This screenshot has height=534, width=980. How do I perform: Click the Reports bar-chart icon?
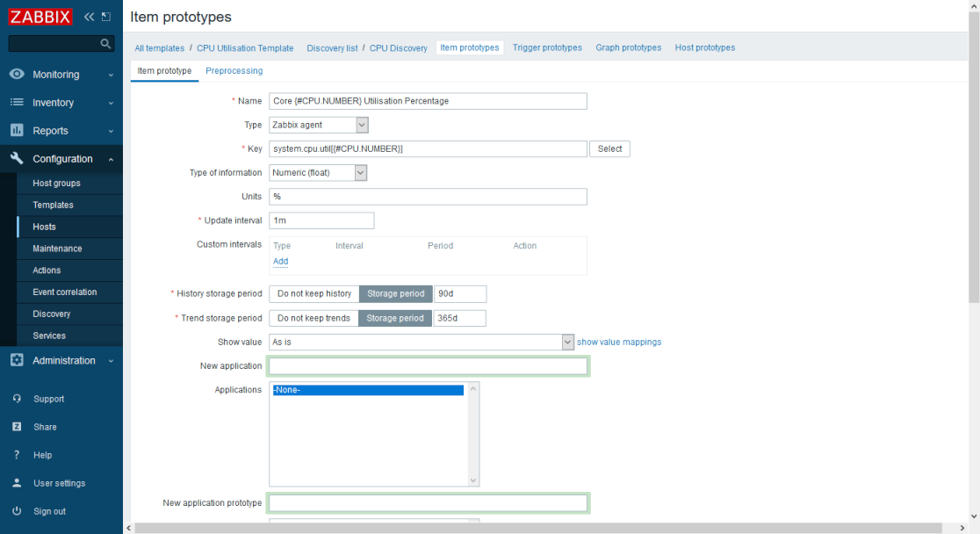coord(17,130)
